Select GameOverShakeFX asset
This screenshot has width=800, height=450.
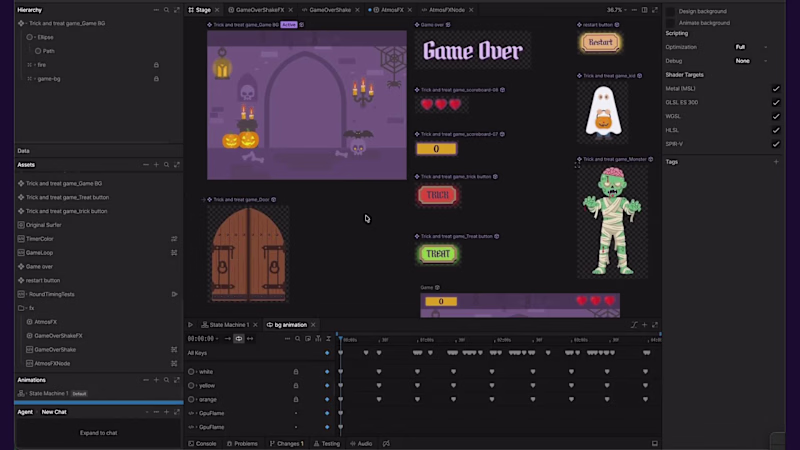click(58, 336)
